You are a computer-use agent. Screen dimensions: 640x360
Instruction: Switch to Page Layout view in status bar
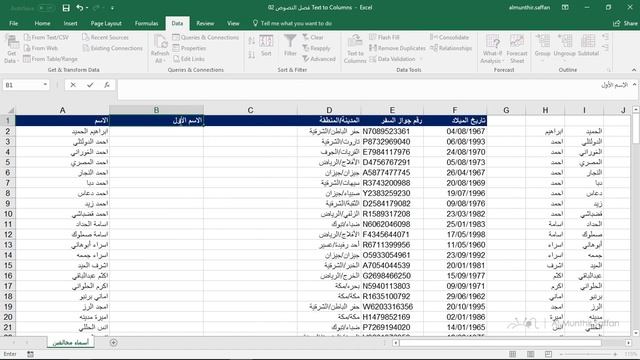530,354
